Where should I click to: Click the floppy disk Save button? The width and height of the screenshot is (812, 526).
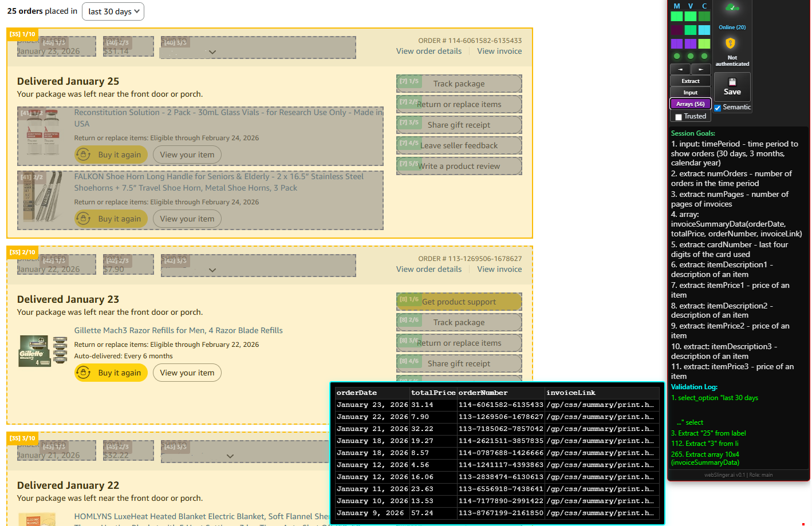pos(732,87)
